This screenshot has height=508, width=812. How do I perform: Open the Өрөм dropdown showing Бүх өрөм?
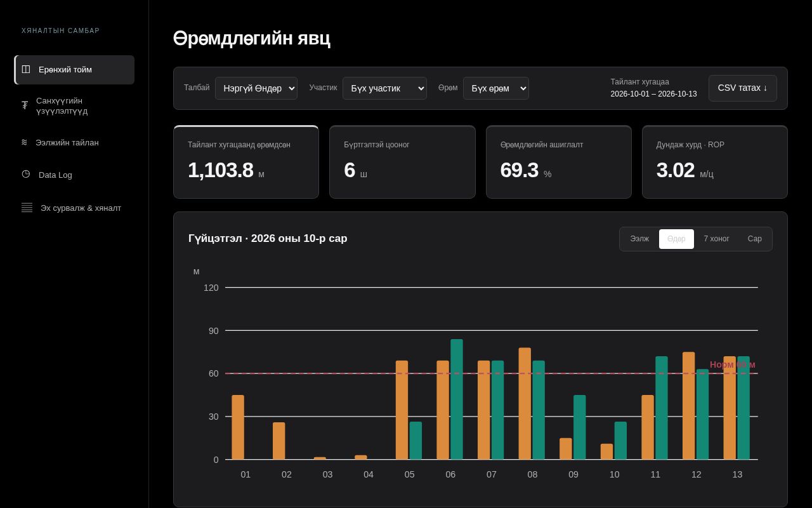[x=496, y=88]
